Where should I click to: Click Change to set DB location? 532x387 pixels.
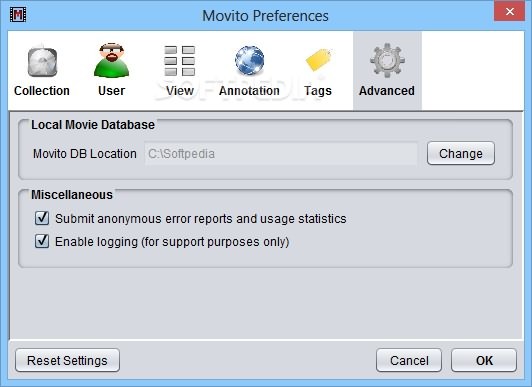coord(461,154)
